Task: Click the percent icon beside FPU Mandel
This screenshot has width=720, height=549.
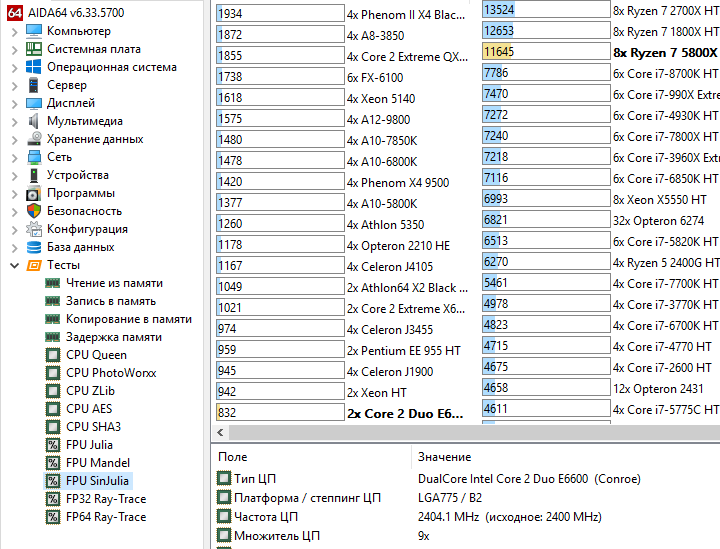Action: coord(53,463)
